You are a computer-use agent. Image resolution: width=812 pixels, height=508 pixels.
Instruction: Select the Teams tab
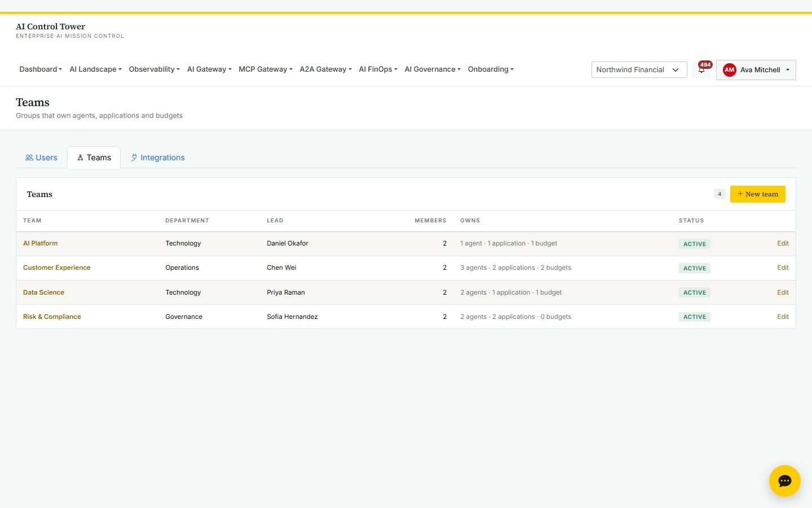[94, 157]
